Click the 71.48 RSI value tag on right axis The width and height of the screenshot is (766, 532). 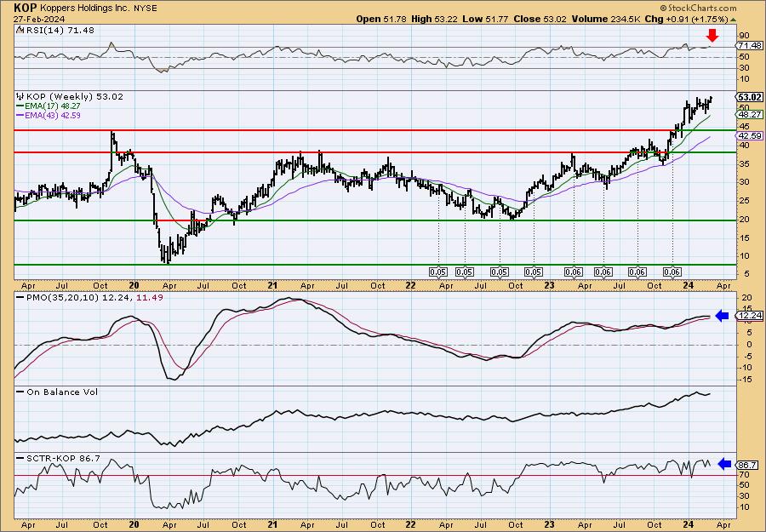click(750, 45)
